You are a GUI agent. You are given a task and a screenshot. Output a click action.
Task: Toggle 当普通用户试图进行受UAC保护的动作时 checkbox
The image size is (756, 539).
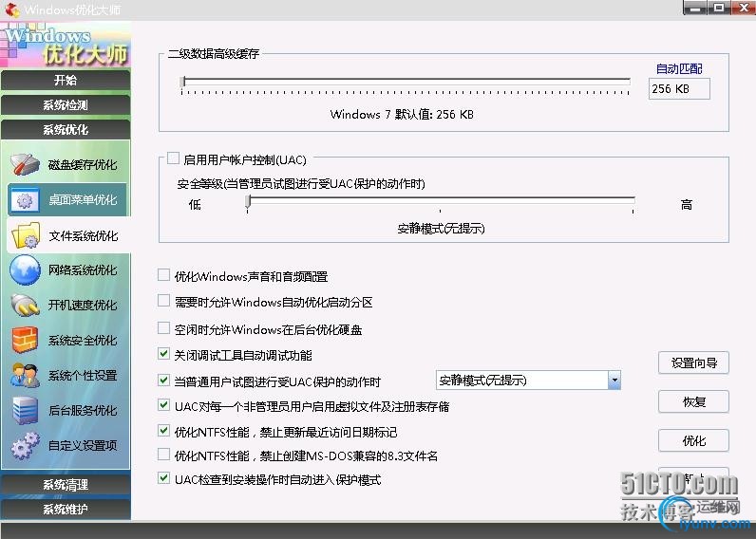[164, 381]
